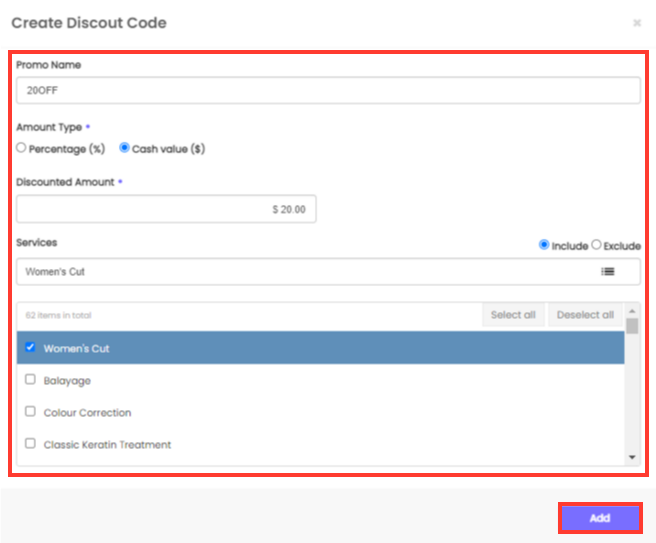Image resolution: width=656 pixels, height=543 pixels.
Task: Click the services list scrollbar thumb
Action: [632, 326]
